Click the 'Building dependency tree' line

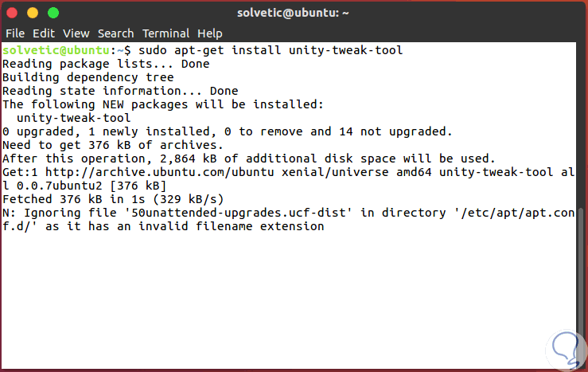[88, 77]
